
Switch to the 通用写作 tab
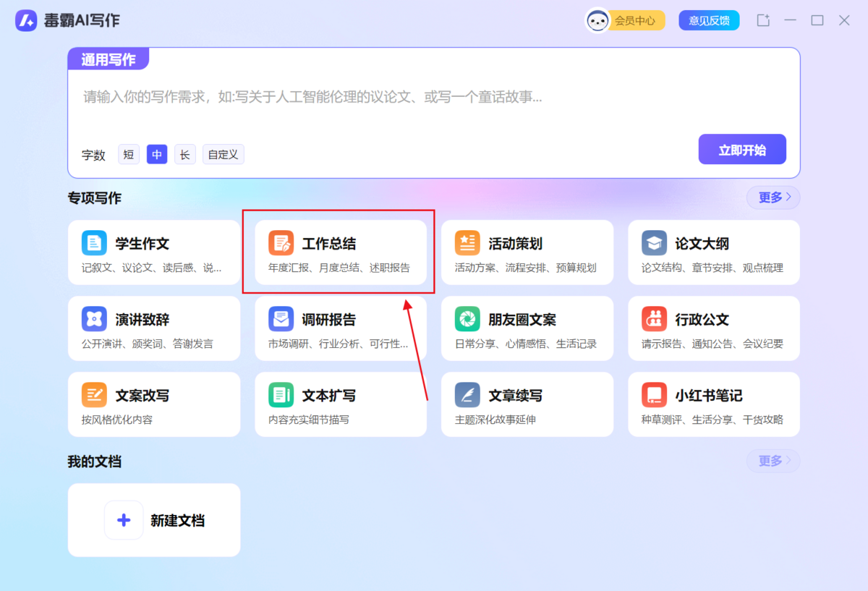pyautogui.click(x=109, y=59)
